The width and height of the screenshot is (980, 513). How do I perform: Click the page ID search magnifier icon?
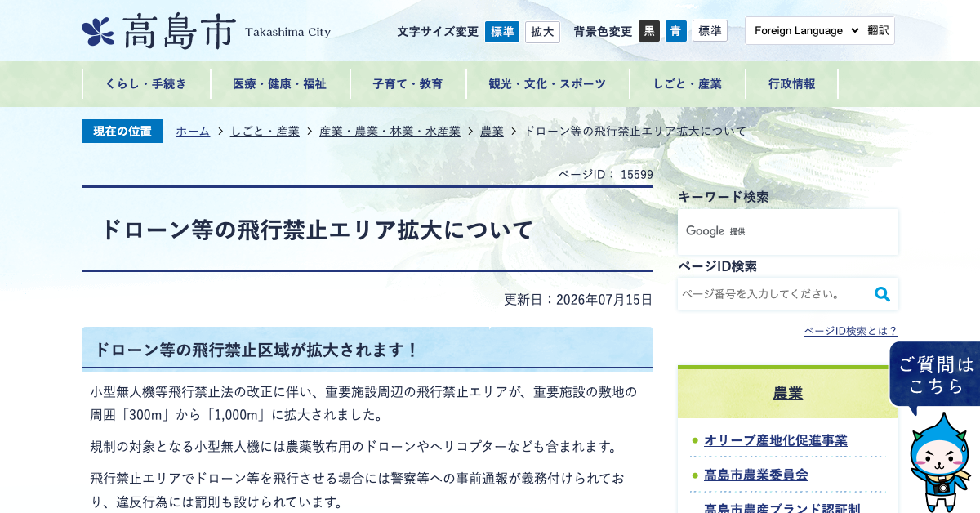point(882,294)
